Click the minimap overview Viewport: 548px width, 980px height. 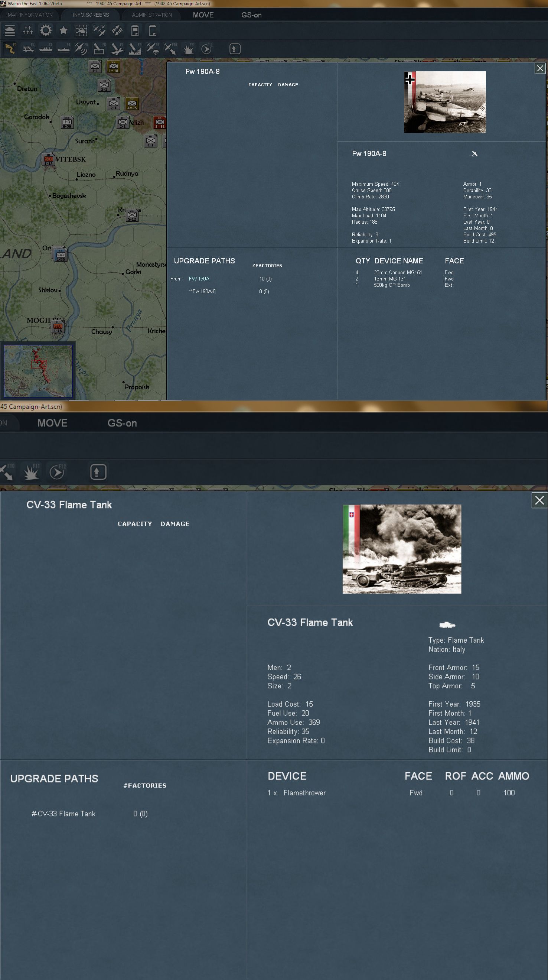[x=37, y=371]
